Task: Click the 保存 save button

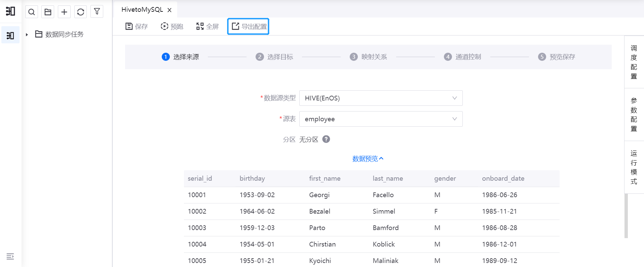Action: 137,27
